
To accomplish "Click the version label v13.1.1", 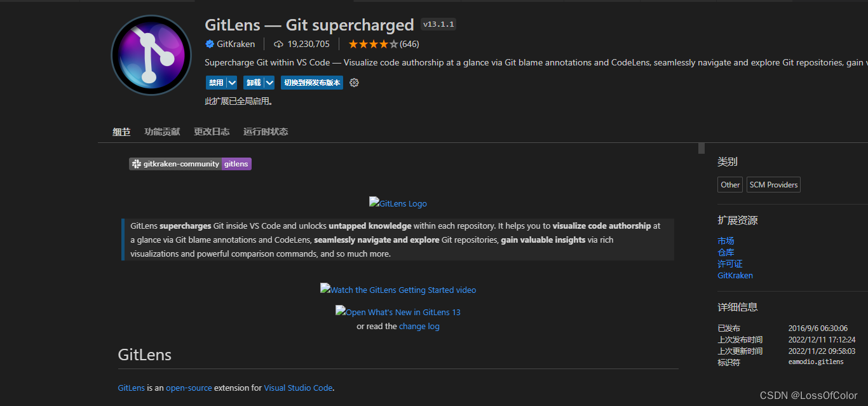I will click(438, 25).
